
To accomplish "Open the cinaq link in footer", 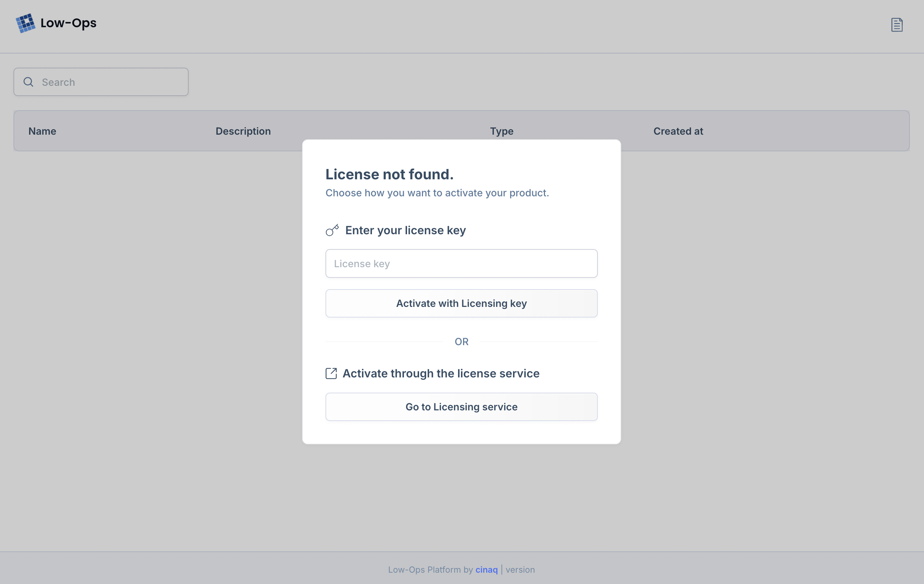I will tap(486, 570).
